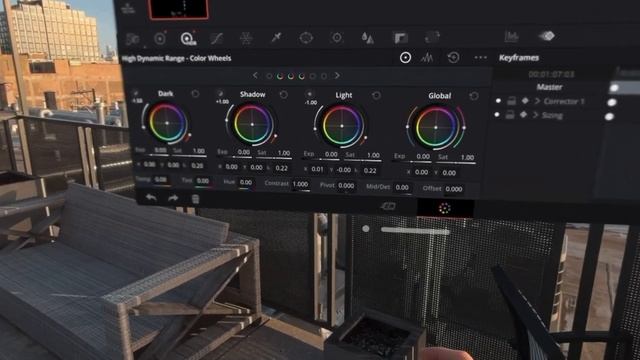Select the Qualifier eyedropper palette
The image size is (640, 360).
[x=276, y=38]
